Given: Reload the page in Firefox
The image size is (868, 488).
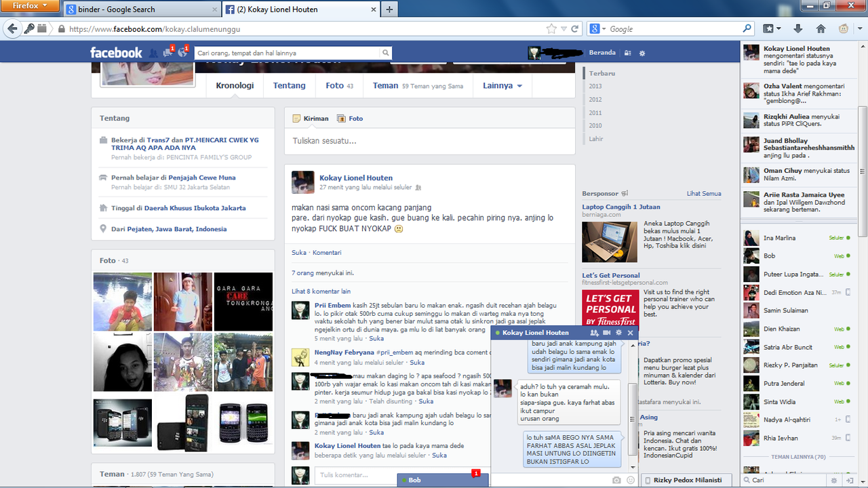Looking at the screenshot, I should (x=575, y=29).
